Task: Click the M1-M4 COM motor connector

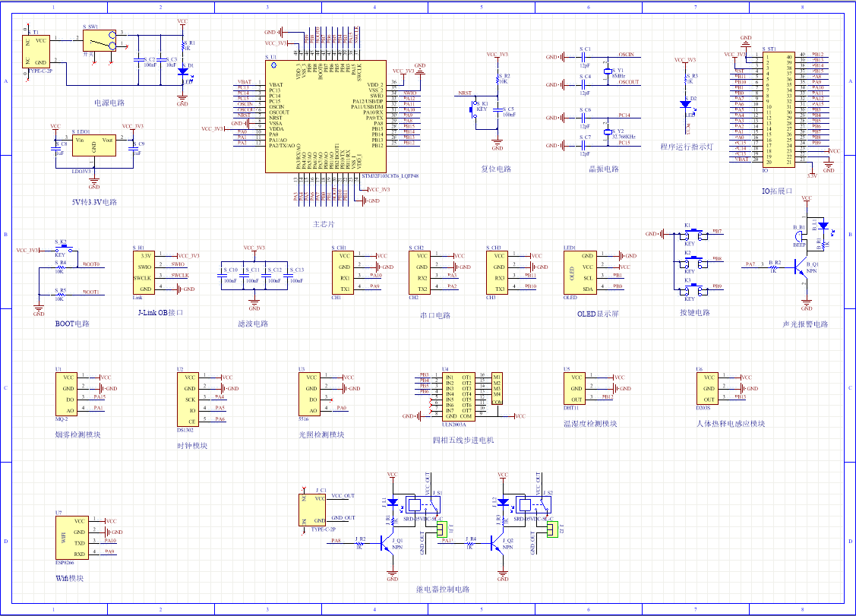Action: tap(497, 388)
